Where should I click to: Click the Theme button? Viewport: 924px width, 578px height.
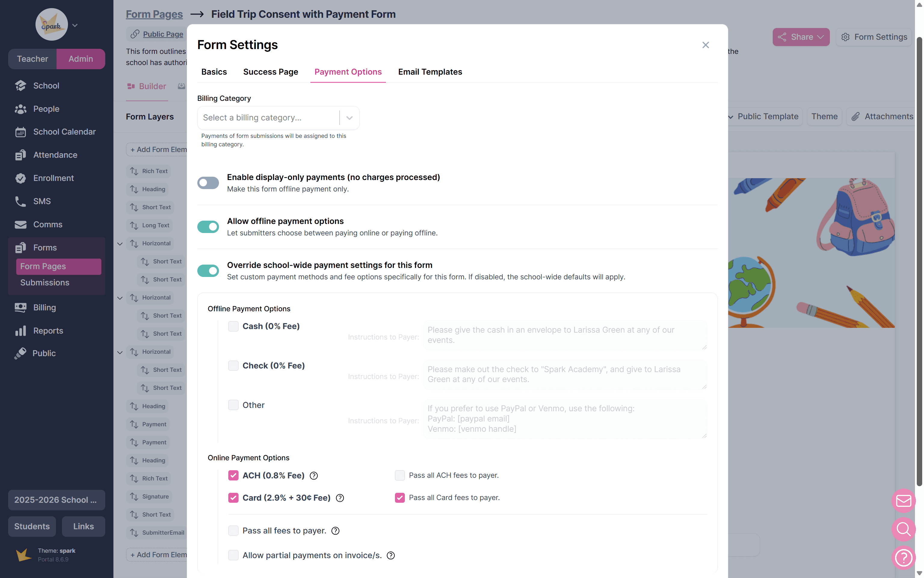click(x=824, y=117)
